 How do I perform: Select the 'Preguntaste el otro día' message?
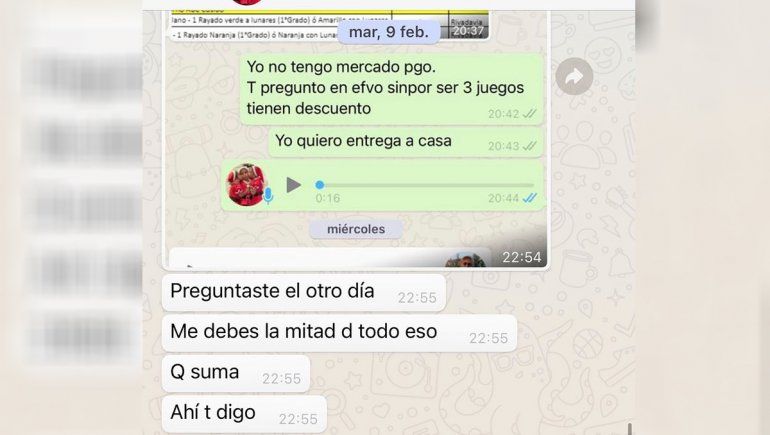[303, 293]
